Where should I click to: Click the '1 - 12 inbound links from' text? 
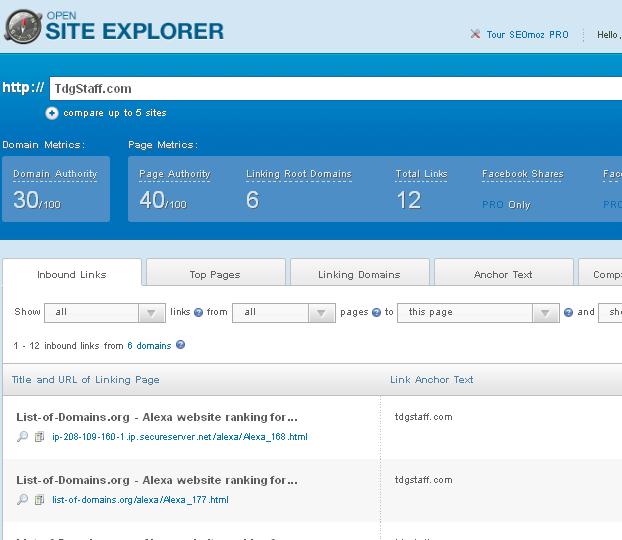(69, 346)
